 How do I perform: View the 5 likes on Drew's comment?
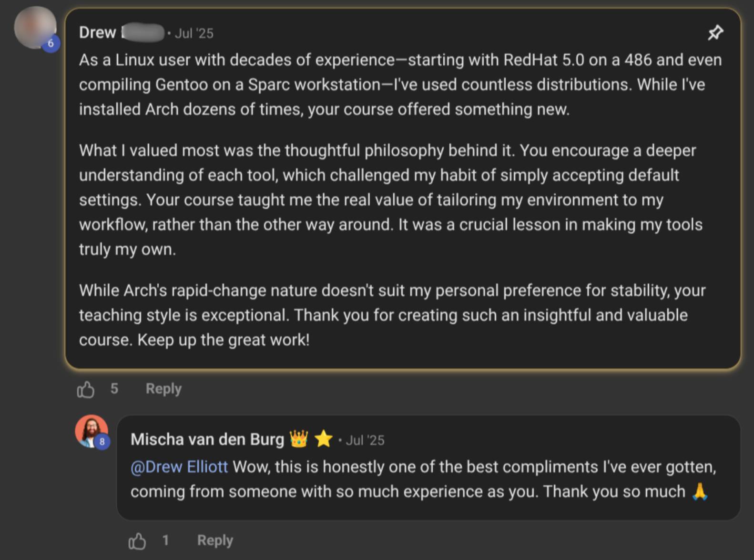pos(114,389)
